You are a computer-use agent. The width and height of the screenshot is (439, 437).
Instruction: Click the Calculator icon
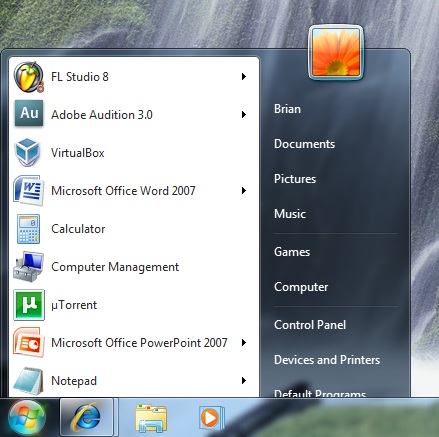tap(29, 229)
